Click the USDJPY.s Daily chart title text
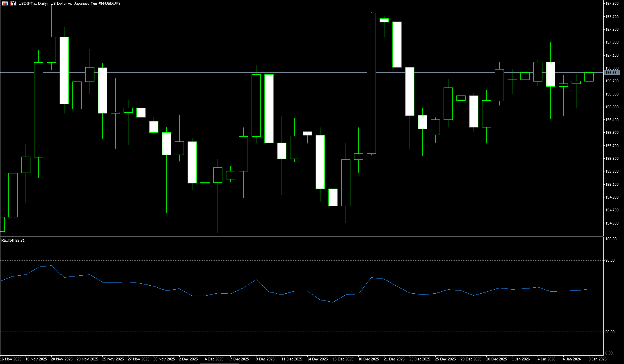The image size is (624, 364). (70, 3)
